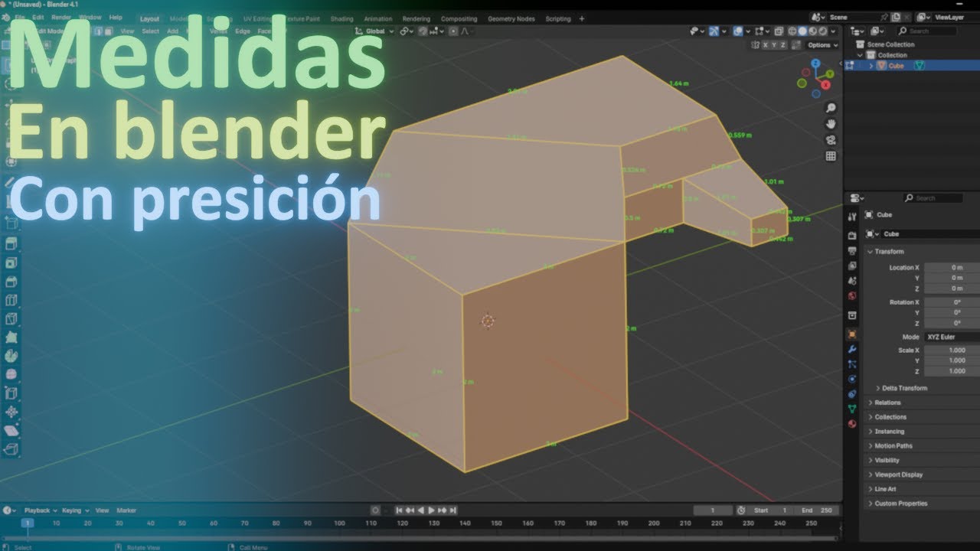
Task: Open the Tool properties tab
Action: [x=852, y=217]
